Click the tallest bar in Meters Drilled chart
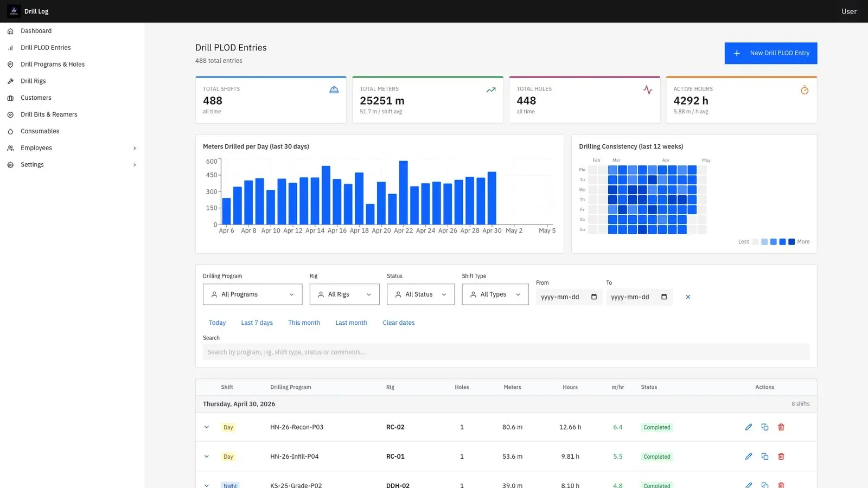Image resolution: width=868 pixels, height=488 pixels. click(x=403, y=192)
